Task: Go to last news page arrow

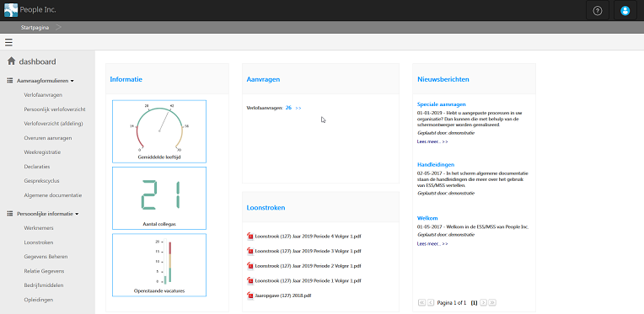Action: point(492,302)
